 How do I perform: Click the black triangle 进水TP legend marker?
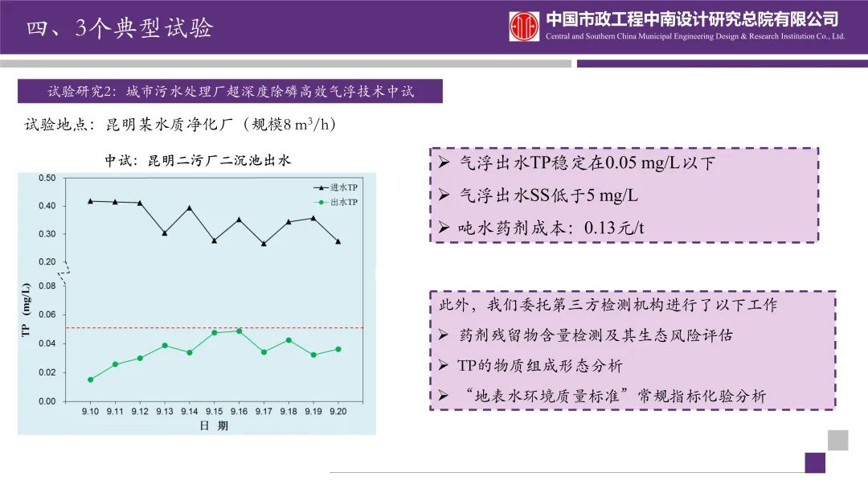click(319, 187)
